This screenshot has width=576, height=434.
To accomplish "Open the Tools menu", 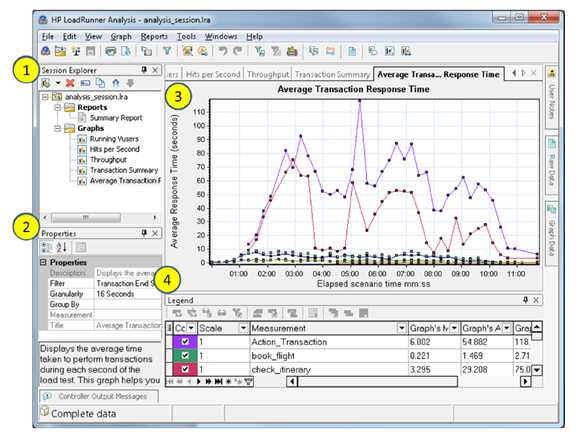I will [186, 36].
